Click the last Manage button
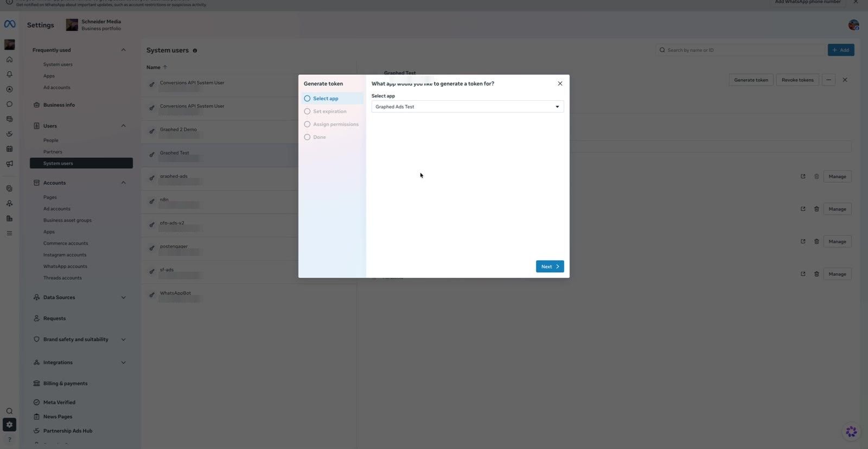The height and width of the screenshot is (449, 868). click(x=837, y=274)
